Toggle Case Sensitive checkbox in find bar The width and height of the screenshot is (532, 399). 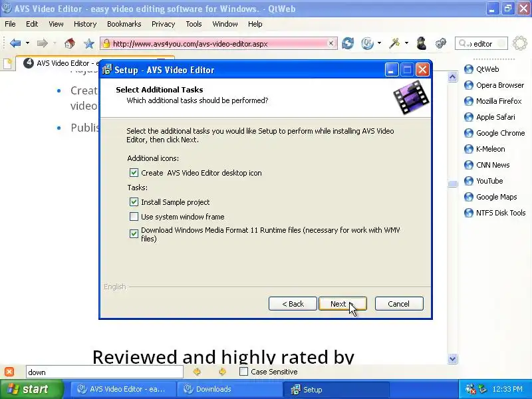(x=243, y=372)
